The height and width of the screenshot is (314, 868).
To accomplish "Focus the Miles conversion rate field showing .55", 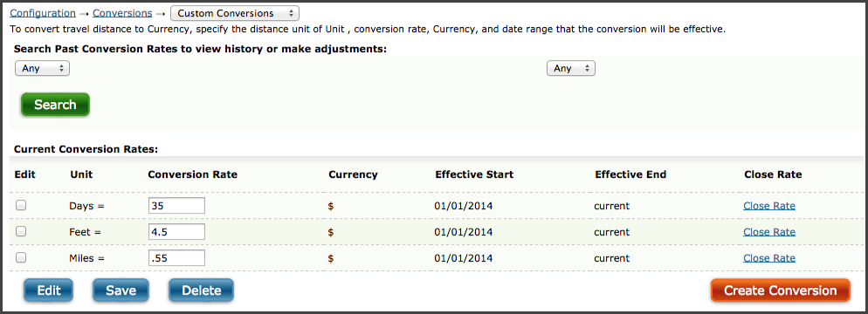I will pos(176,257).
